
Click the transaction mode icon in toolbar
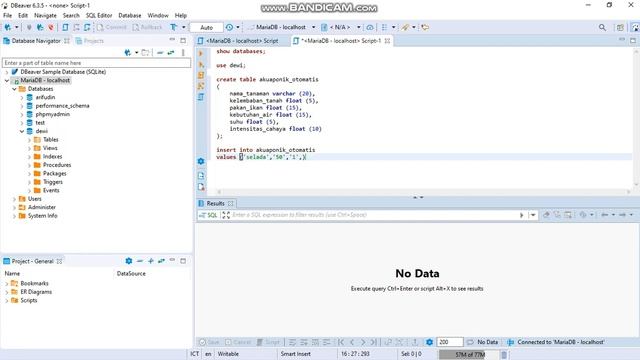(x=173, y=27)
